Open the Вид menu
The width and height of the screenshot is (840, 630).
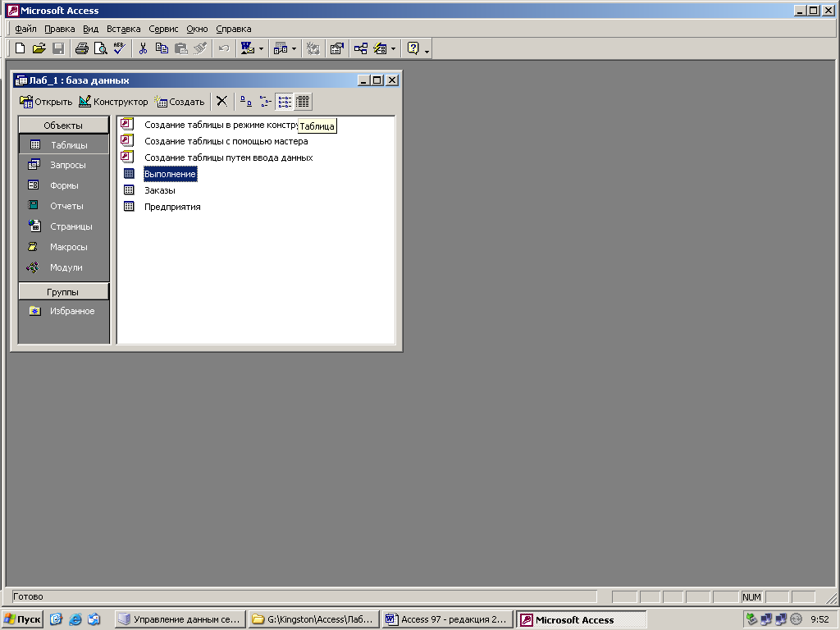[x=90, y=29]
